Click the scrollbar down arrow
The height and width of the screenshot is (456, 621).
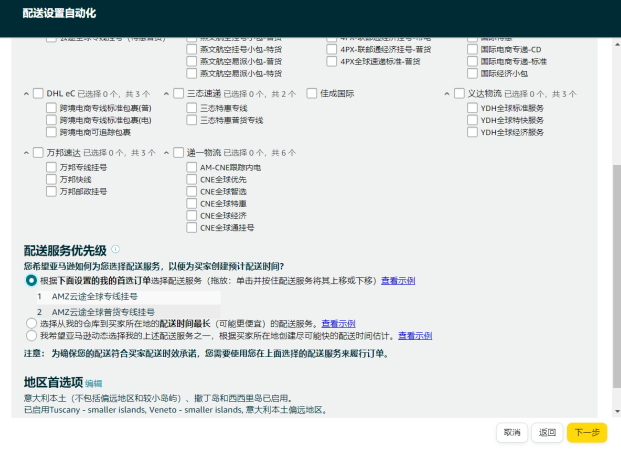click(x=617, y=411)
